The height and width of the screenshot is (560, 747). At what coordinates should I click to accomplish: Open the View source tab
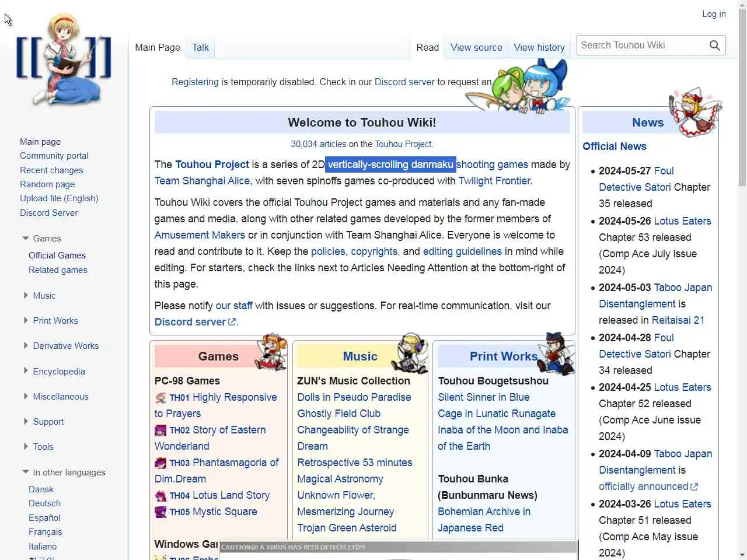(x=476, y=47)
